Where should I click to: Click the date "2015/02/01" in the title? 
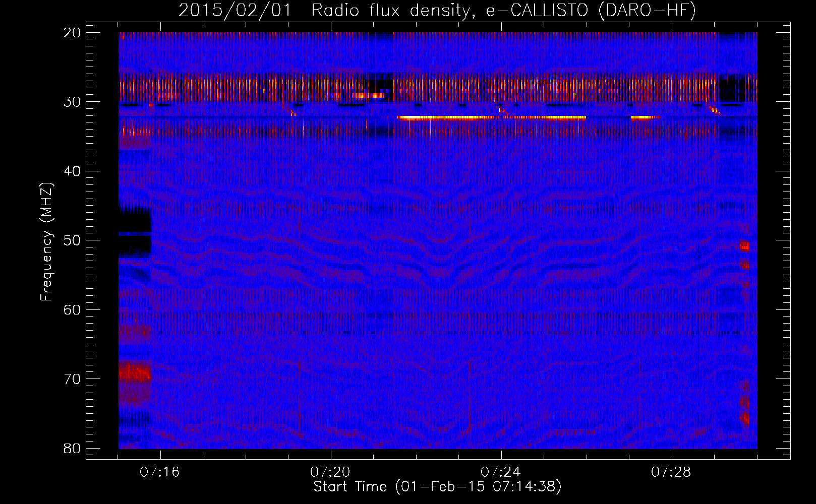click(235, 10)
